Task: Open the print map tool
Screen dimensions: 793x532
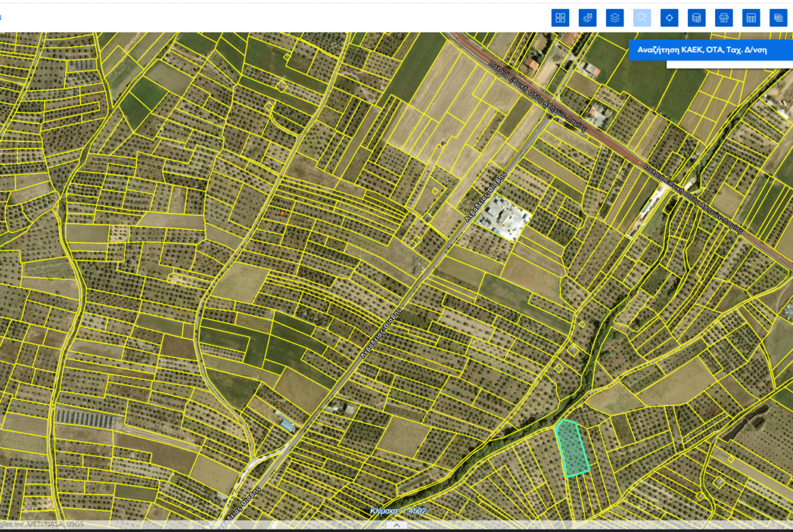Action: pos(725,18)
